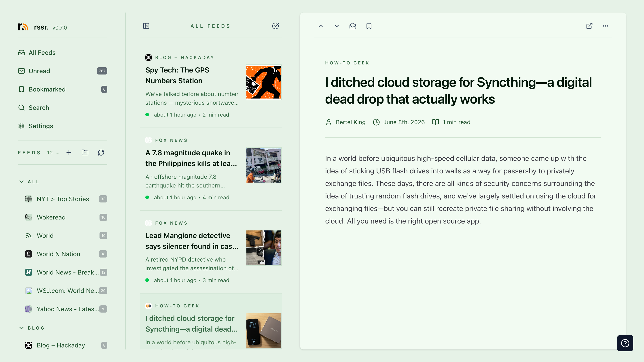
Task: Click unread dot on Spy Tech article
Action: 147,115
